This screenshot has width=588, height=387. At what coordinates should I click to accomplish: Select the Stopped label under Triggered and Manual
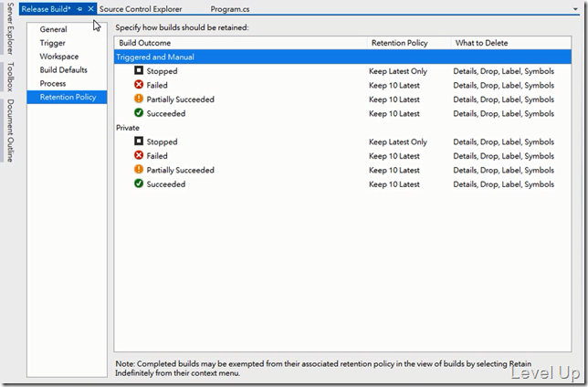pyautogui.click(x=162, y=71)
